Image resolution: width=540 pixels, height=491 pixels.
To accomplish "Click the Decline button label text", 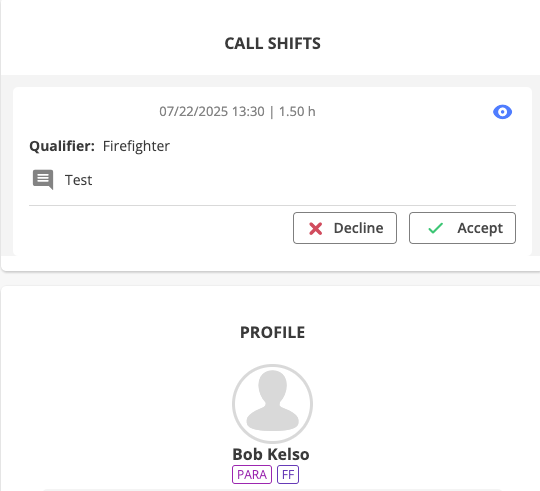I will pos(359,228).
